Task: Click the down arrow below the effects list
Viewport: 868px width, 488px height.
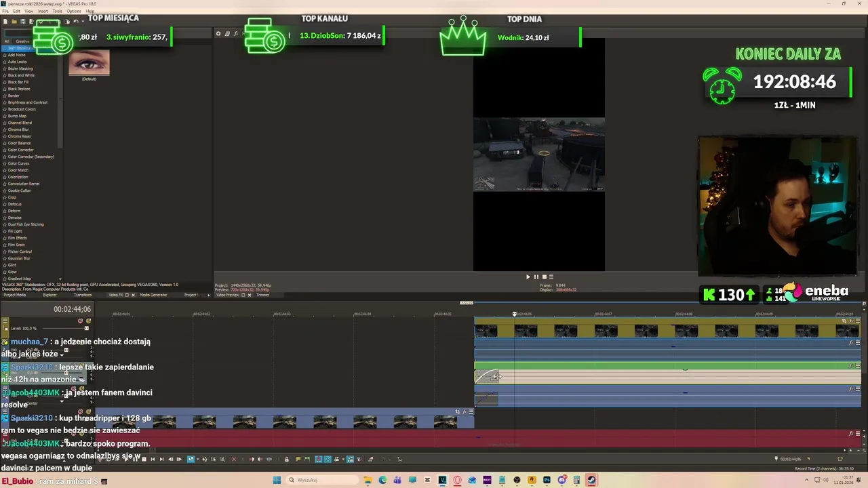Action: (x=60, y=279)
